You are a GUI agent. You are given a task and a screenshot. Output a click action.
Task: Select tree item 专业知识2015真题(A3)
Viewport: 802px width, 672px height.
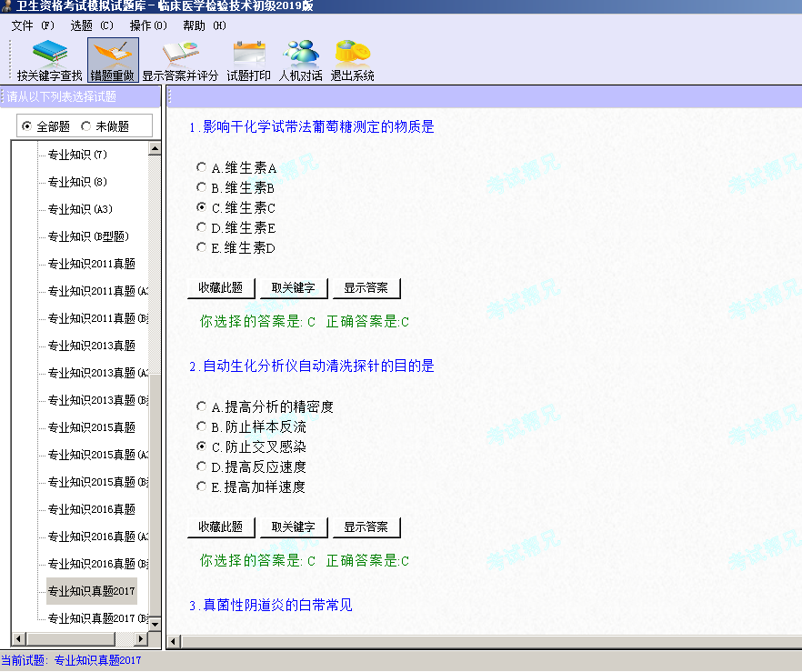tap(97, 455)
